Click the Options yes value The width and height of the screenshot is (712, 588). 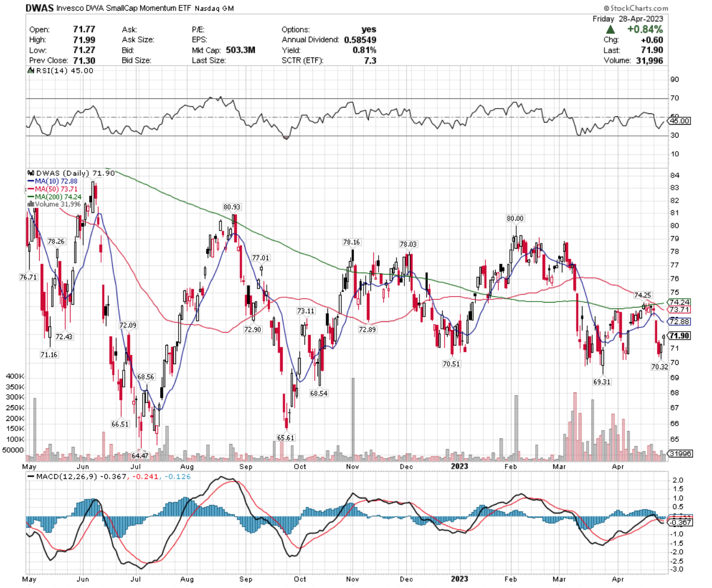click(369, 30)
